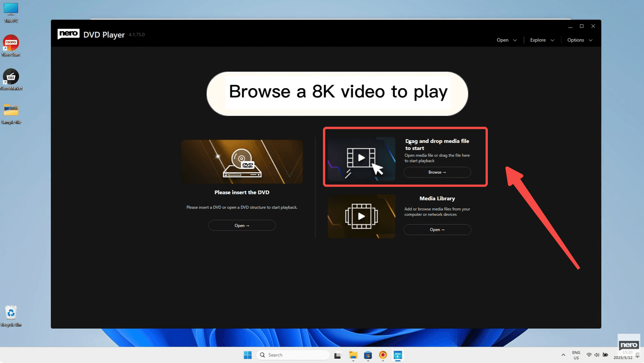Click the taskbar Search box
This screenshot has height=363, width=644.
(293, 355)
